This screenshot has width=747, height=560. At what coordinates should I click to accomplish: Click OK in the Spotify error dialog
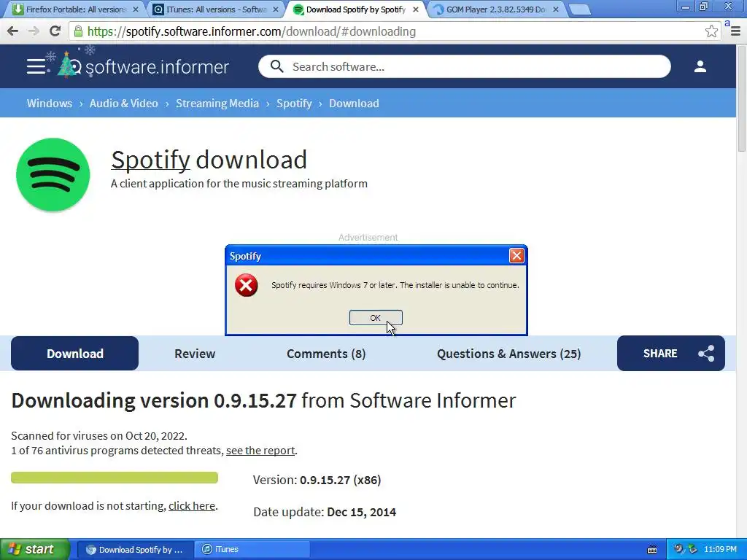click(376, 318)
